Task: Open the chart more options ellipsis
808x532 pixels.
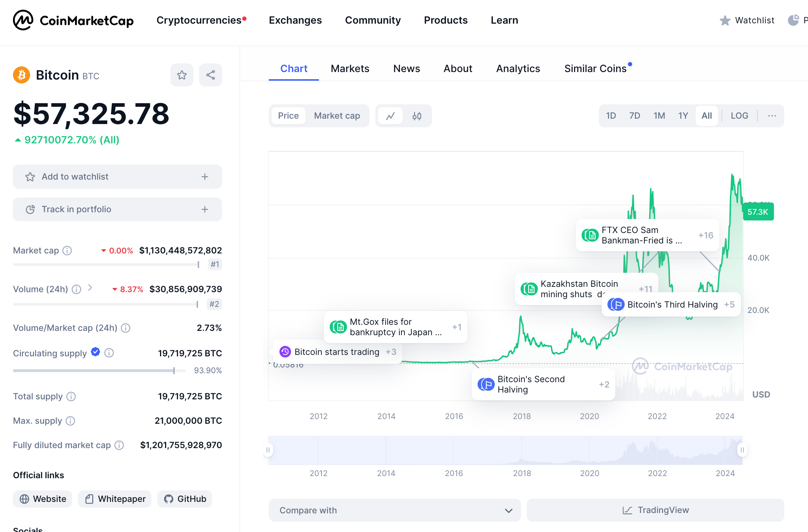Action: 772,116
